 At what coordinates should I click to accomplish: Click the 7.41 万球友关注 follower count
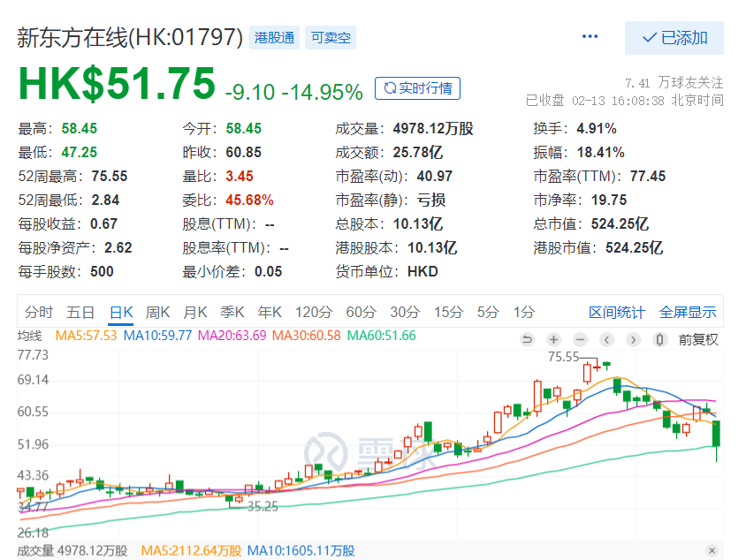tap(674, 83)
